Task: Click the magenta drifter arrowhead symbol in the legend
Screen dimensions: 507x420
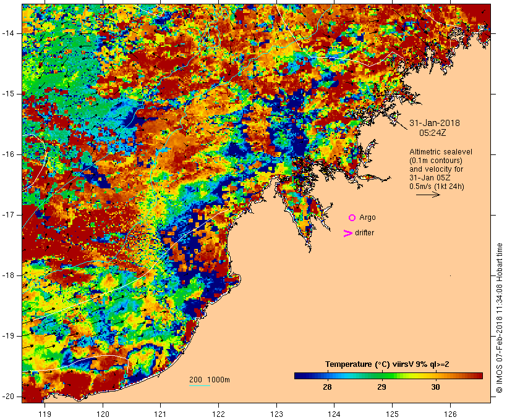Action: coord(348,233)
